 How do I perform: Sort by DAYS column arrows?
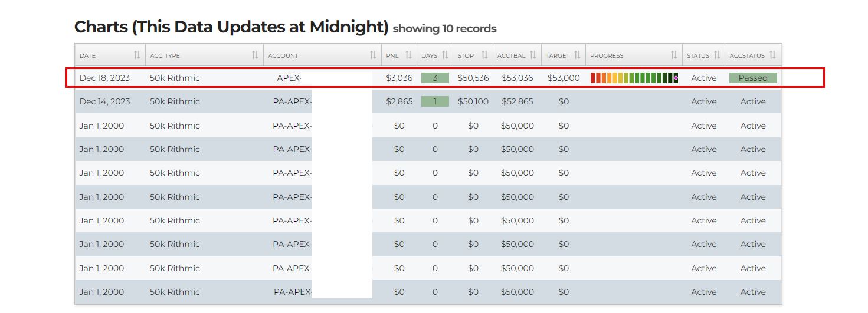point(446,55)
